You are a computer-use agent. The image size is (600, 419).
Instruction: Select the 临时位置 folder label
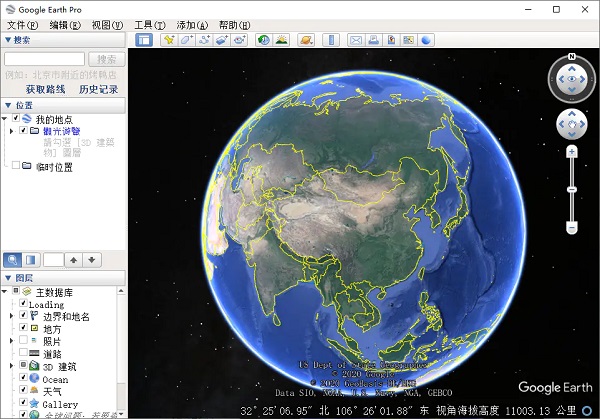54,167
